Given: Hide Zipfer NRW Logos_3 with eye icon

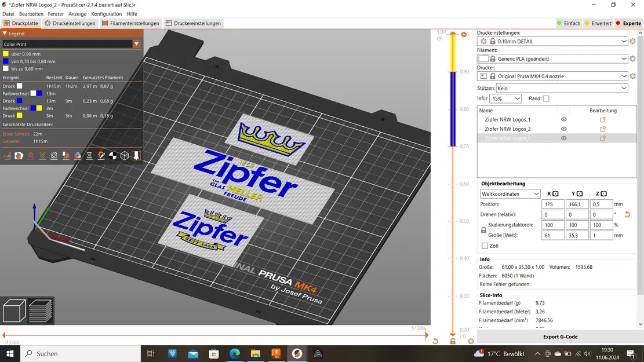Looking at the screenshot, I should (x=563, y=138).
